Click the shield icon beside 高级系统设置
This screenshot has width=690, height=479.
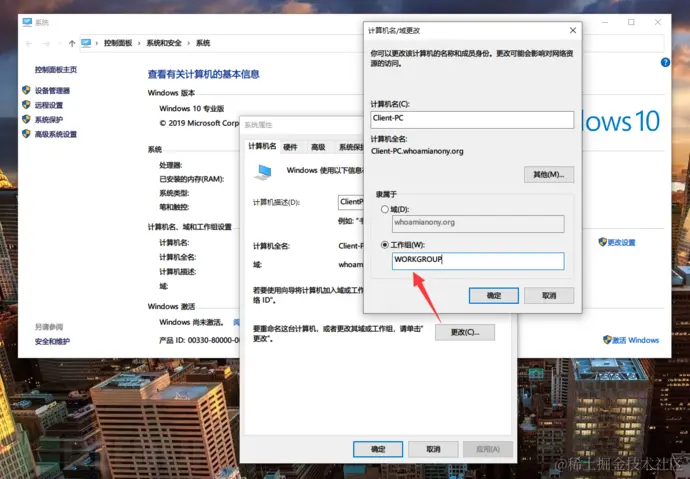[x=26, y=134]
